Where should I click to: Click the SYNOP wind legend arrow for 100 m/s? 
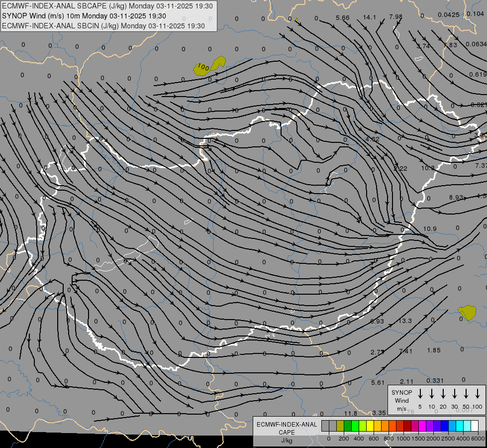coord(478,394)
